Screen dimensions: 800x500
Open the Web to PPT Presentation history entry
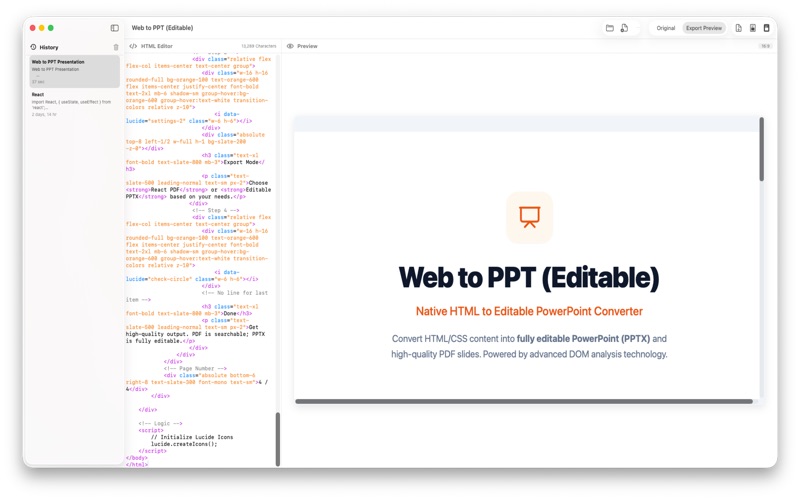point(74,71)
